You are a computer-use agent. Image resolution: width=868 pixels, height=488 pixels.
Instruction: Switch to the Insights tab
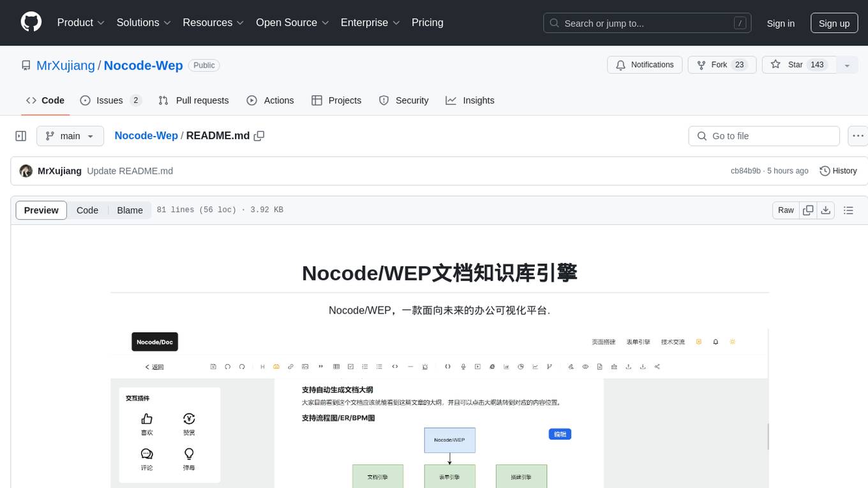[x=470, y=100]
